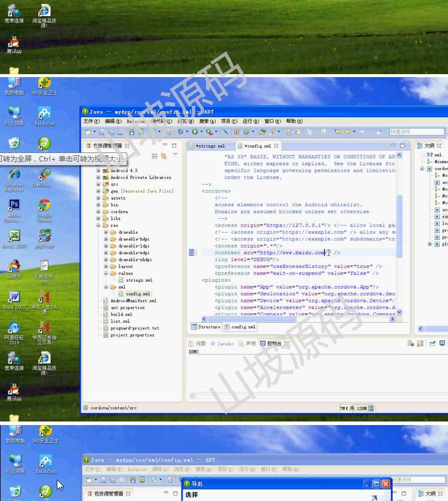Open the 阿里旺旺 2014 desktop icon

coord(14,333)
